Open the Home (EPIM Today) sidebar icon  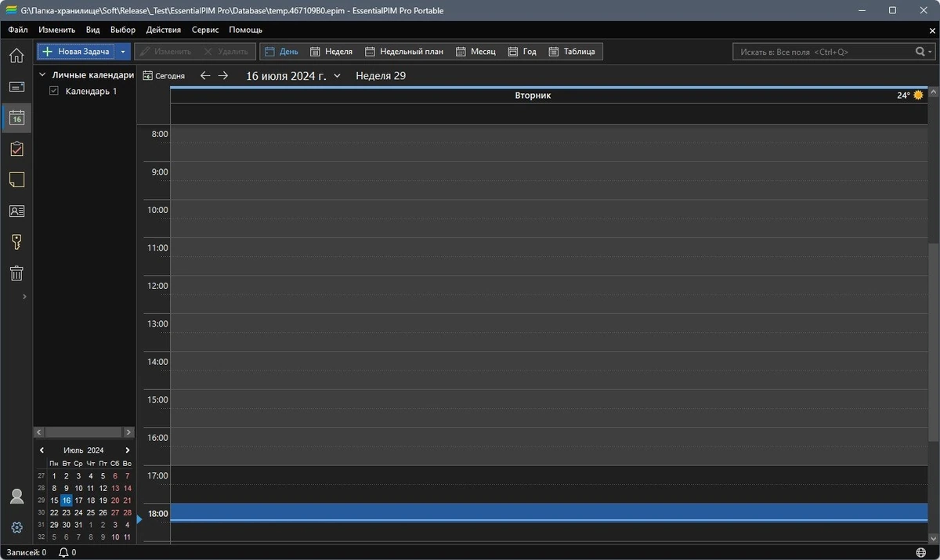coord(16,56)
